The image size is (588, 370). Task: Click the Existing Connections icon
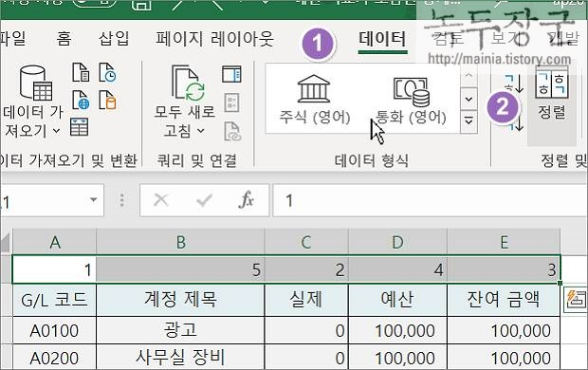(107, 100)
